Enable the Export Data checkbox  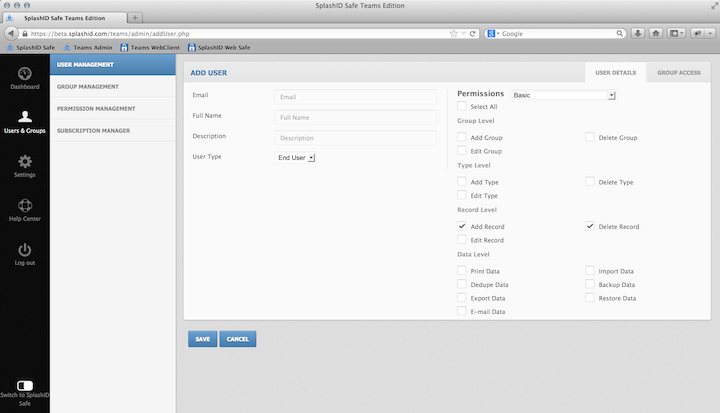pos(462,298)
